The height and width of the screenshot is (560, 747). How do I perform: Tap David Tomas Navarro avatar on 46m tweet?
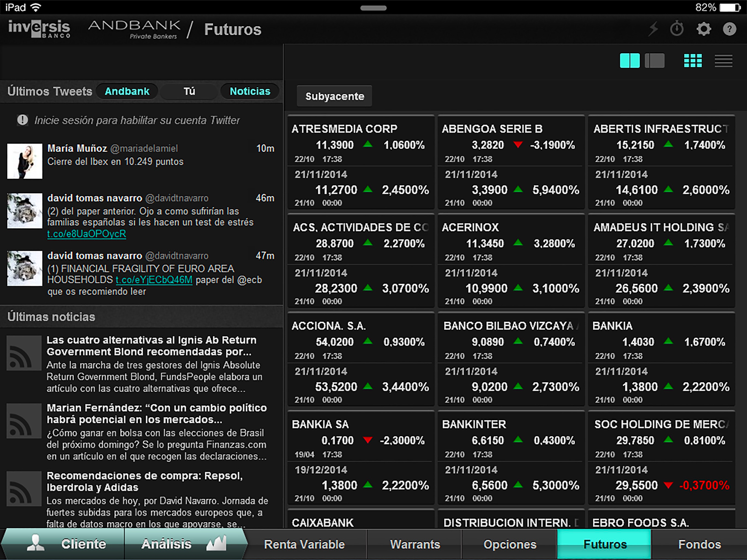click(25, 211)
